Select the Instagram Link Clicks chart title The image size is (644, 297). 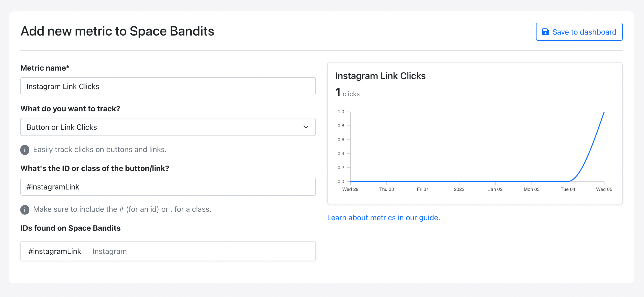[x=380, y=76]
